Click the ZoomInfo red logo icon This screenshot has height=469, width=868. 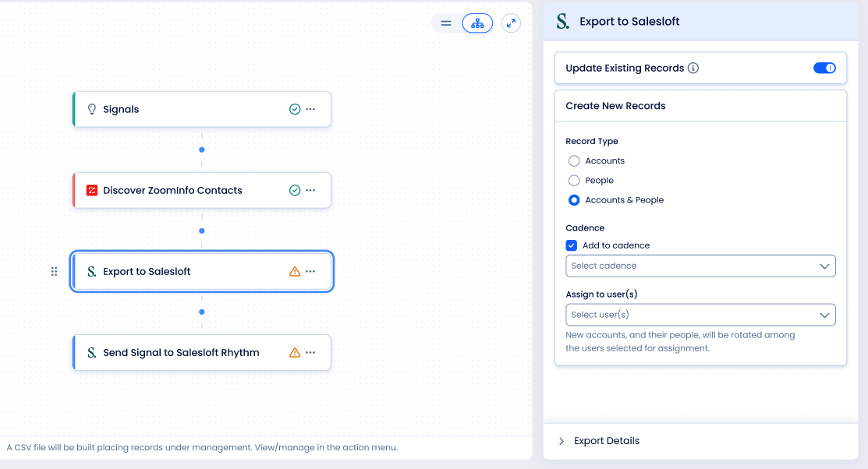click(x=92, y=190)
